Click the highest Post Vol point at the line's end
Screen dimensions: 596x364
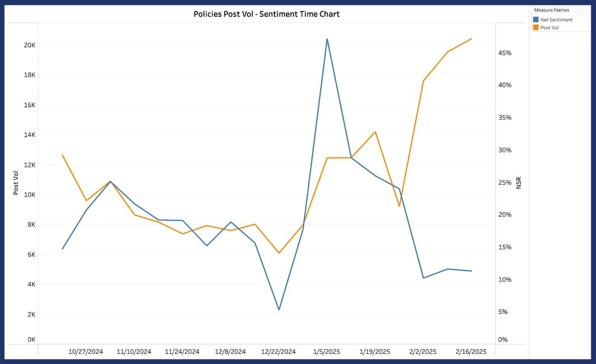[471, 39]
